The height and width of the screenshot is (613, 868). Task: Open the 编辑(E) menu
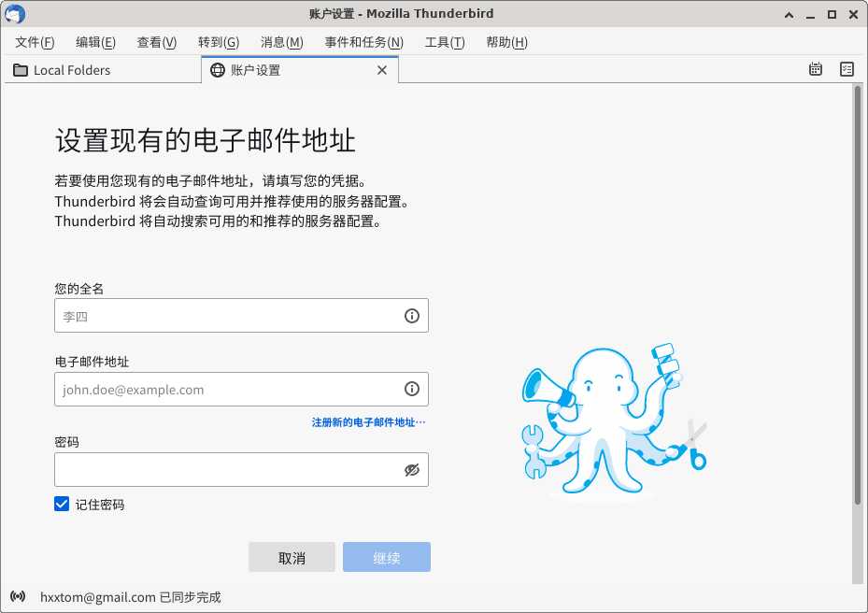point(95,42)
